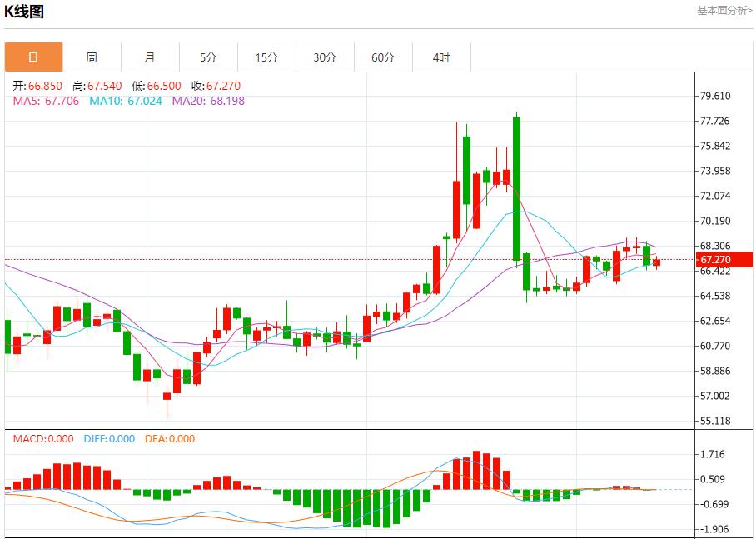Click the 收 closing price value
Viewport: 756px width, 539px height.
216,86
